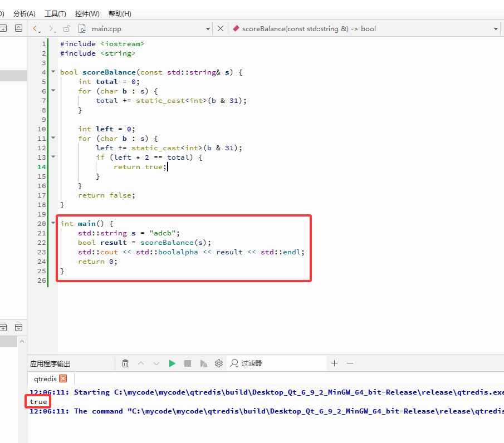504x443 pixels.
Task: Click 'int left = 0;' on line 10
Action: tap(107, 129)
